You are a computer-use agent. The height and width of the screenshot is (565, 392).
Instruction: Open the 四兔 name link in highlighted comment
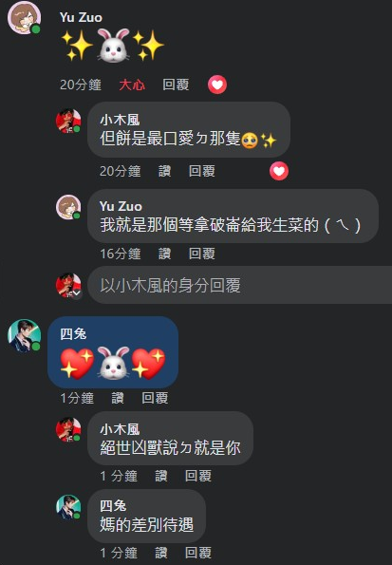(73, 334)
